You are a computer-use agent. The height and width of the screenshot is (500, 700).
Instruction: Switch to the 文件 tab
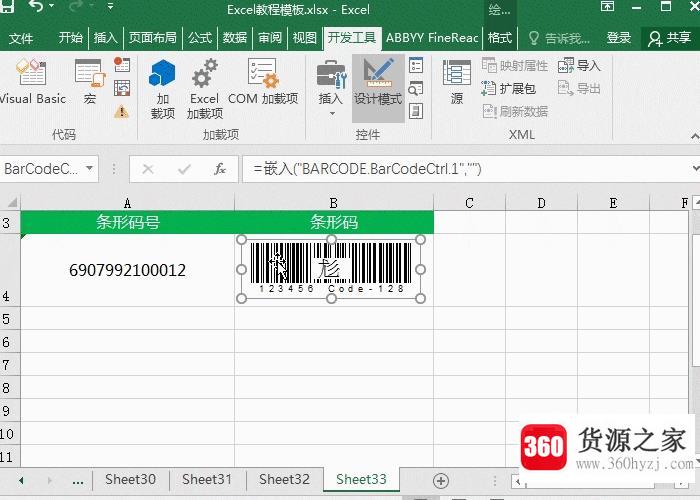click(21, 38)
